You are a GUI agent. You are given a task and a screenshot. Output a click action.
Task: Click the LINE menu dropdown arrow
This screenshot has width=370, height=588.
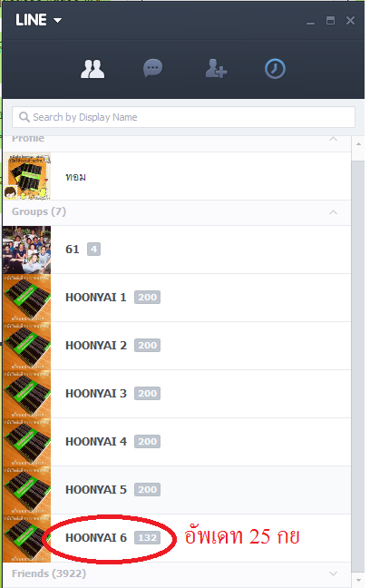coord(57,20)
